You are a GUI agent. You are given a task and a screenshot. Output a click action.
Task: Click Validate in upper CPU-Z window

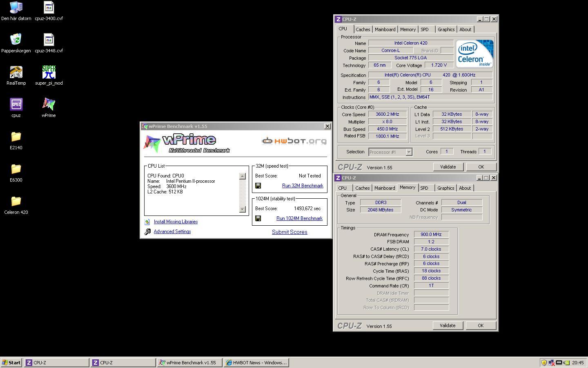[448, 167]
